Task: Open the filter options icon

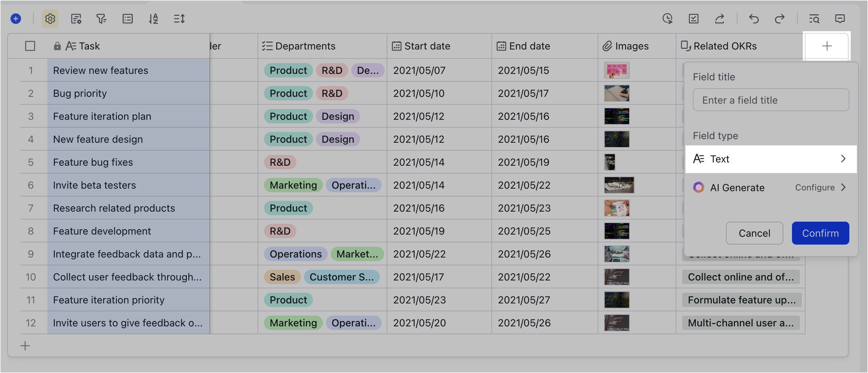Action: [x=102, y=19]
